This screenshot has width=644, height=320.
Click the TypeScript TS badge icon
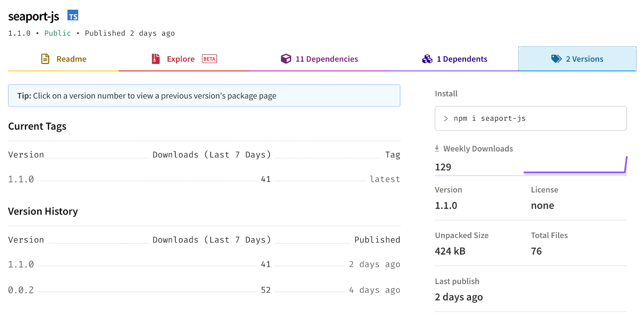[73, 16]
